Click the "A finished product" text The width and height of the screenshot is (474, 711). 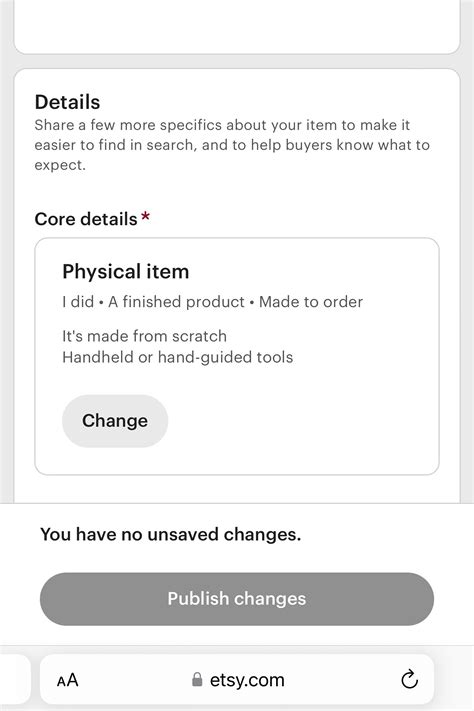[176, 302]
